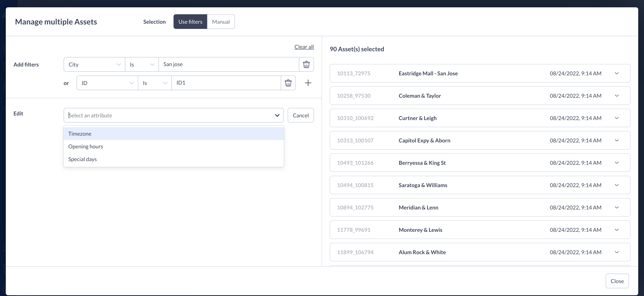Click the San jose filter value field
644x296 pixels.
228,64
